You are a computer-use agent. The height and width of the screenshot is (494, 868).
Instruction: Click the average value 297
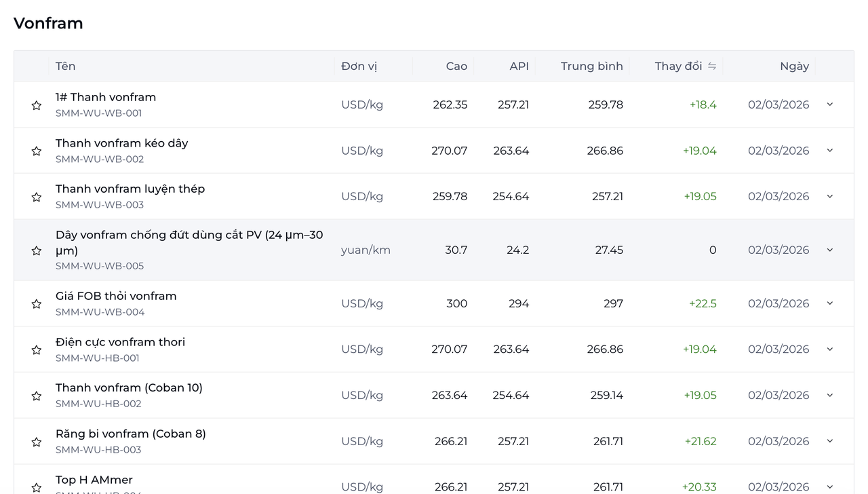pos(613,303)
